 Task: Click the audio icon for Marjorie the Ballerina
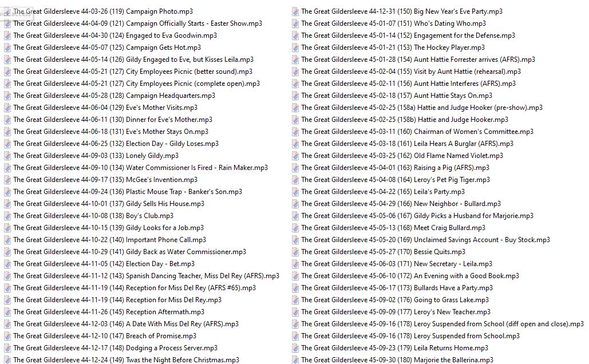(x=295, y=360)
